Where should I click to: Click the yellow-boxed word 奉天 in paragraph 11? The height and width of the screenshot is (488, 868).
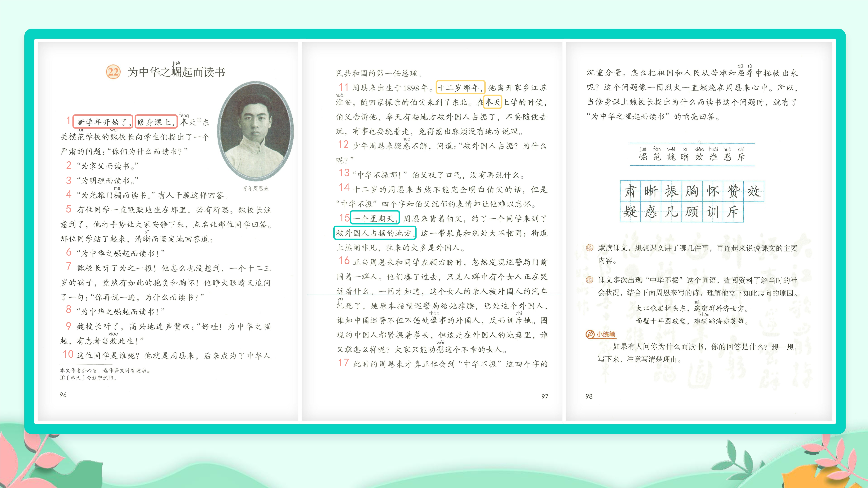point(493,102)
